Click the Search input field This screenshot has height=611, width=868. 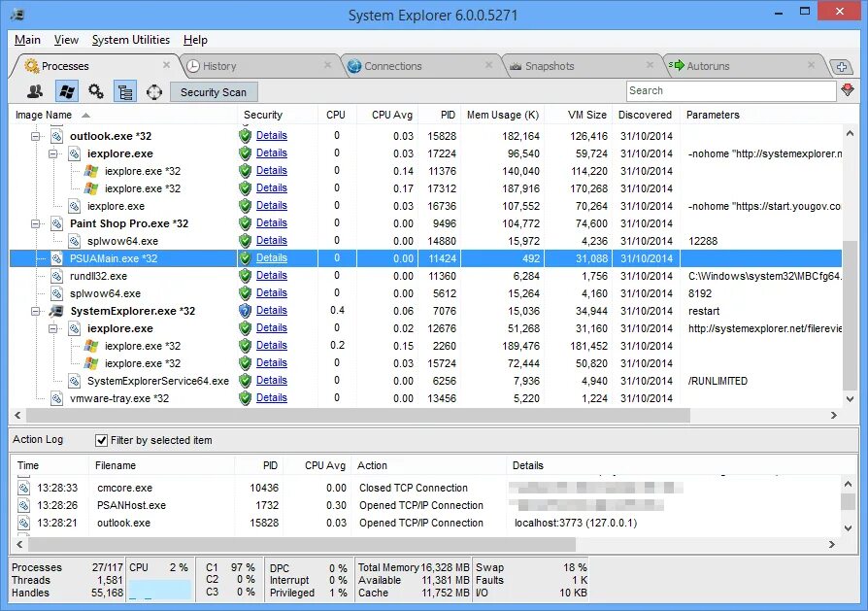tap(731, 91)
